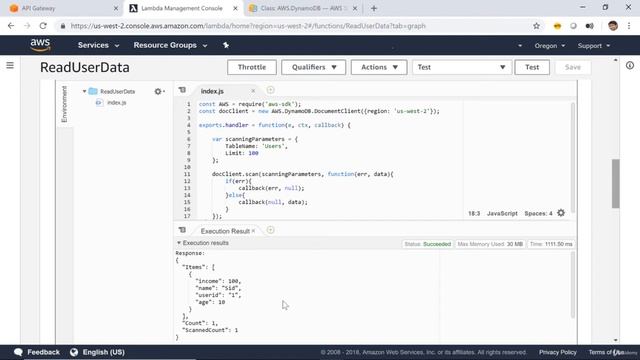Click the browser address bar URL
The width and height of the screenshot is (640, 360).
coord(248,26)
